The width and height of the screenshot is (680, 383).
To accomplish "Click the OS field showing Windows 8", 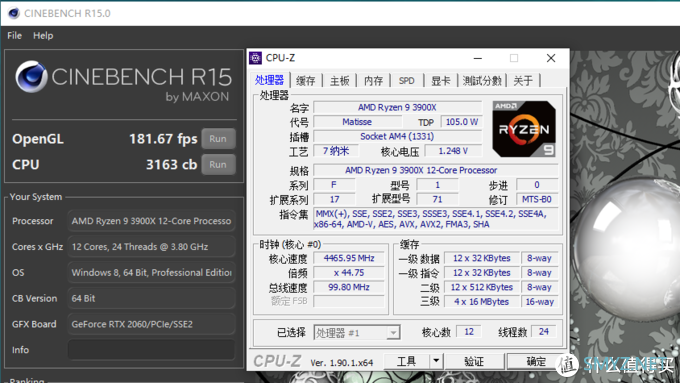I will click(151, 272).
